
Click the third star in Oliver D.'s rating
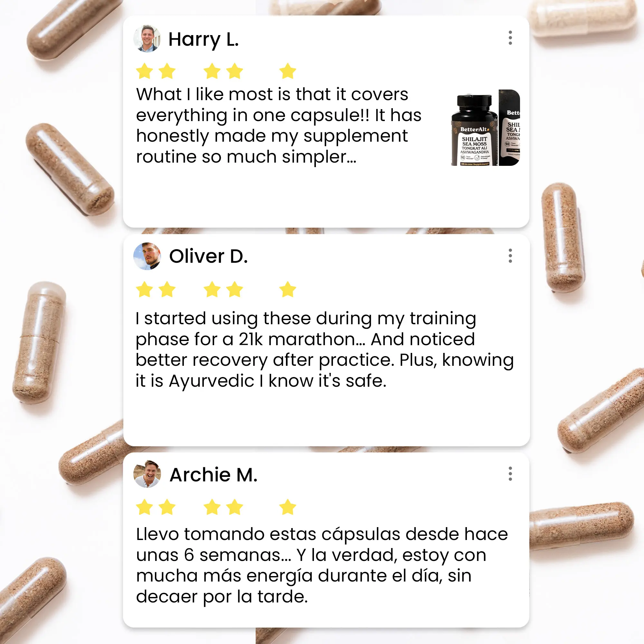click(212, 289)
